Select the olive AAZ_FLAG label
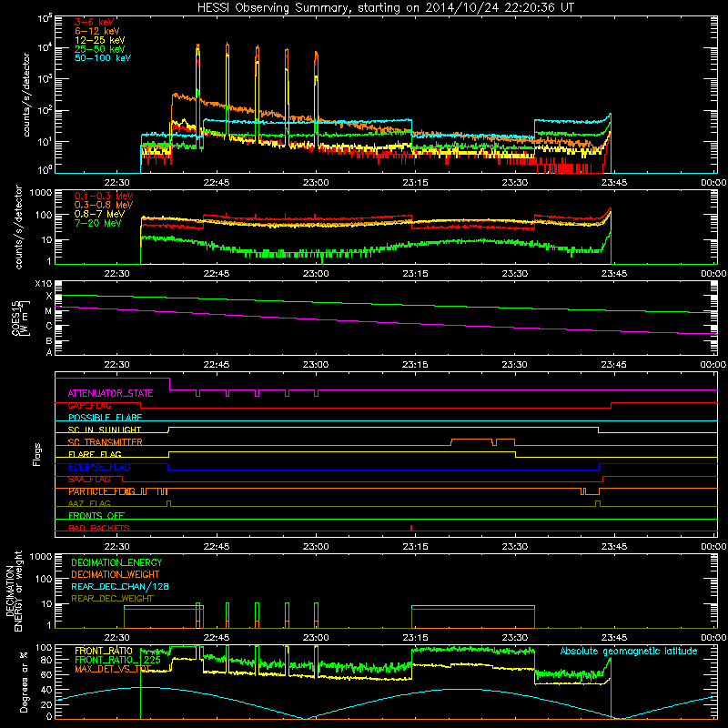Viewport: 728px width, 728px height. coord(89,504)
